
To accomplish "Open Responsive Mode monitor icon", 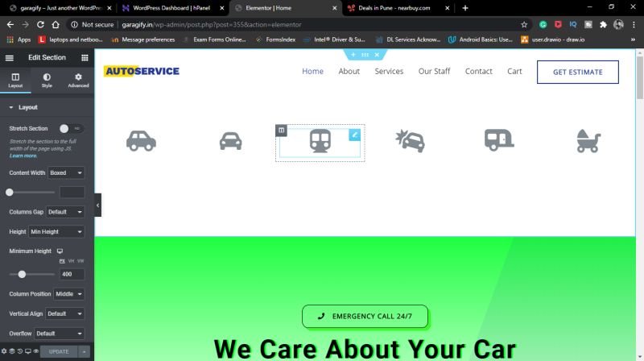I will tap(28, 351).
